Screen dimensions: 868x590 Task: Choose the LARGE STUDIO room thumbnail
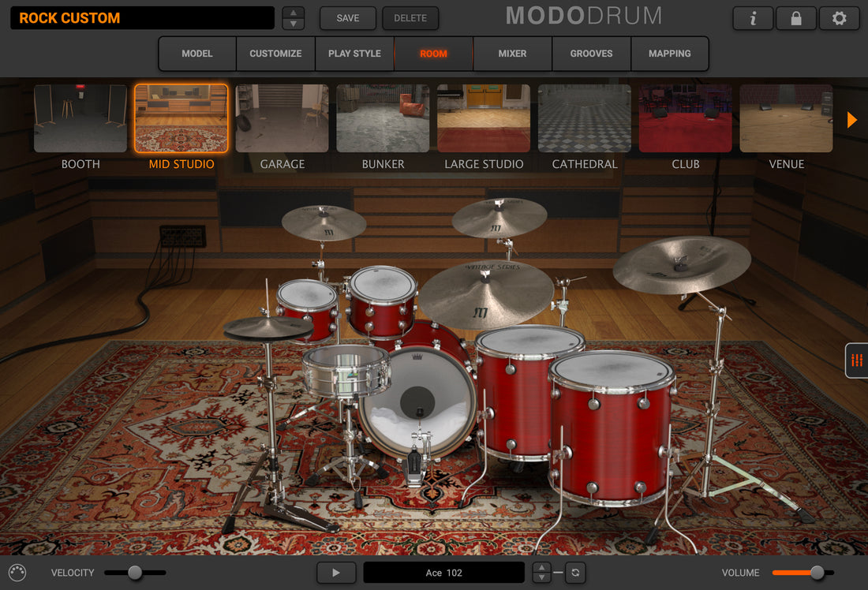(483, 118)
